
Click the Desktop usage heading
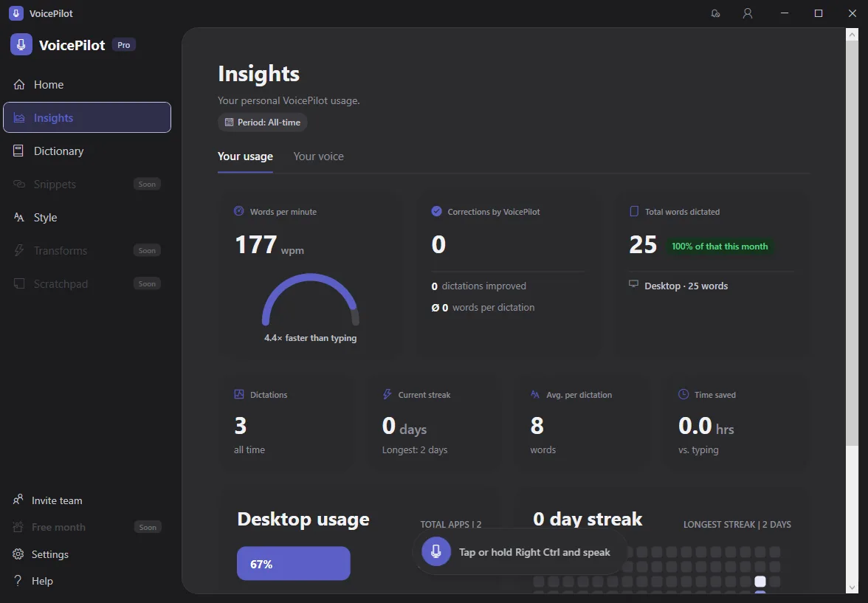(x=303, y=520)
